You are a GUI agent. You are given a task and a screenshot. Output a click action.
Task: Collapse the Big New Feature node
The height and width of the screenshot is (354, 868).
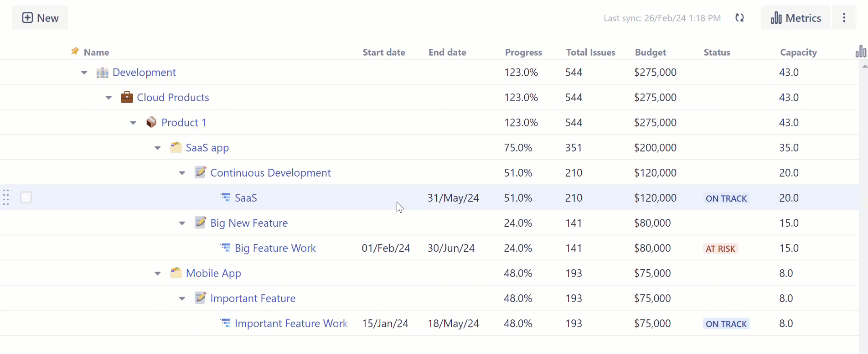182,223
